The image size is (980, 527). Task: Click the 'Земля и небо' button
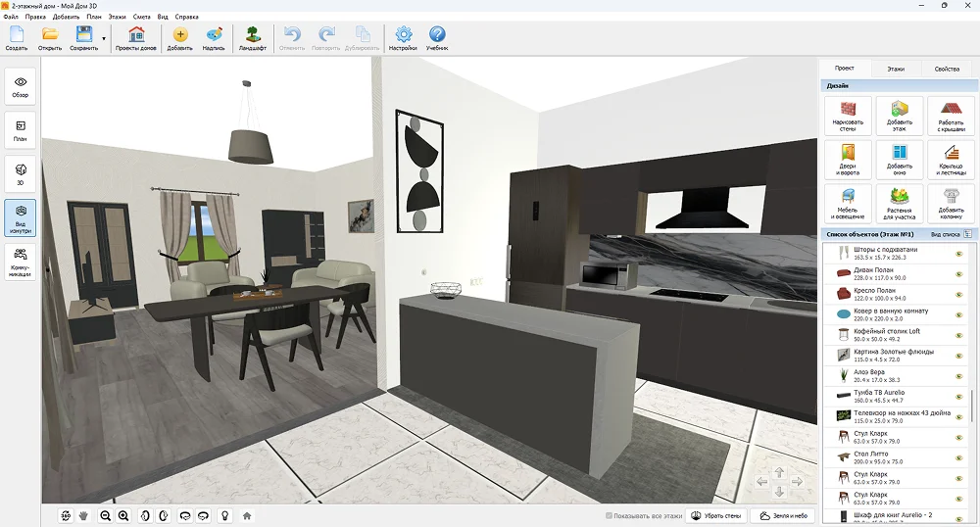coord(783,515)
